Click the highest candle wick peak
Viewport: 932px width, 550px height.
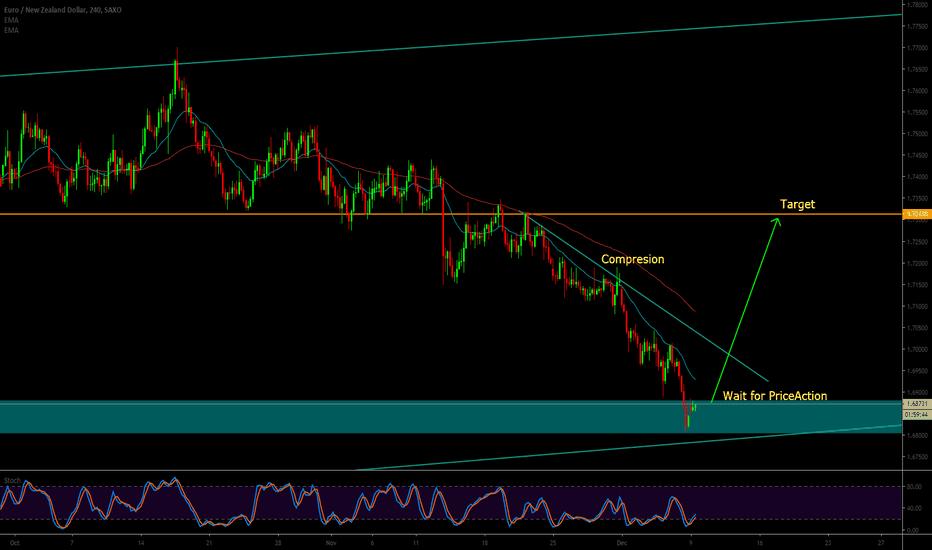(177, 48)
